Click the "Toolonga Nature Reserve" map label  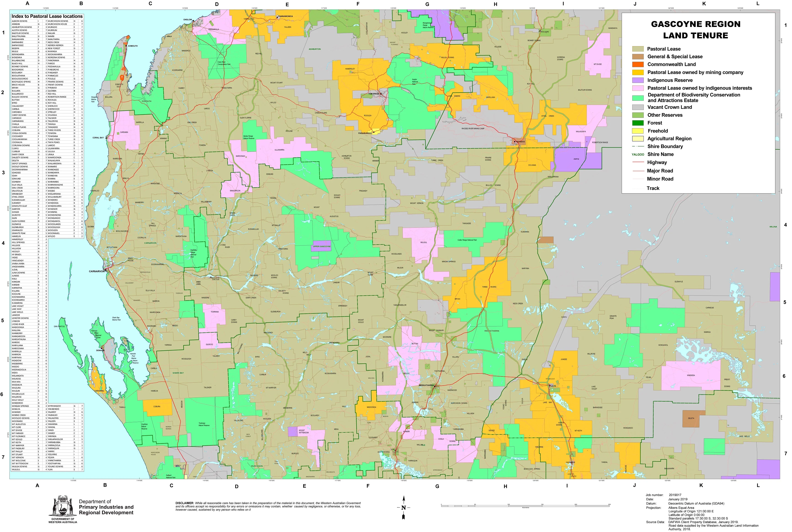point(204,424)
